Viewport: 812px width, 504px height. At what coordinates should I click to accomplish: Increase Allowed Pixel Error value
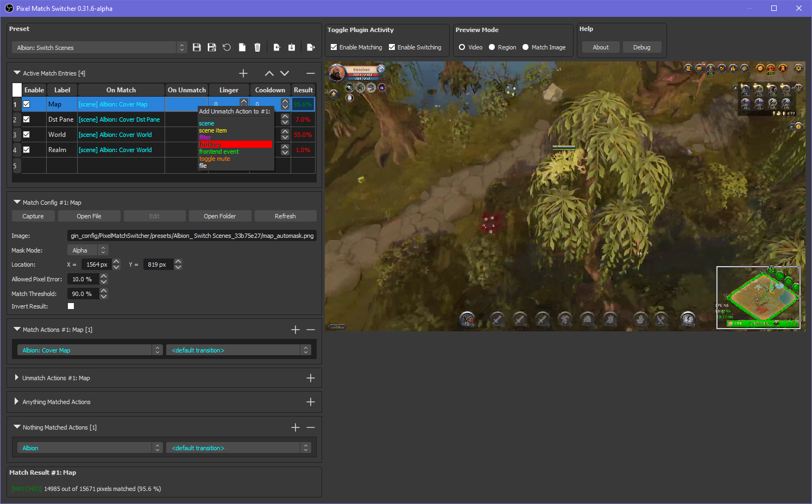(x=104, y=276)
